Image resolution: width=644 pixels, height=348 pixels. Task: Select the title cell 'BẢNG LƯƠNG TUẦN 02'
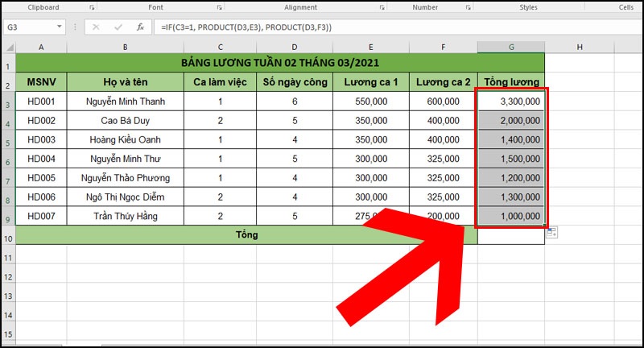(x=280, y=63)
